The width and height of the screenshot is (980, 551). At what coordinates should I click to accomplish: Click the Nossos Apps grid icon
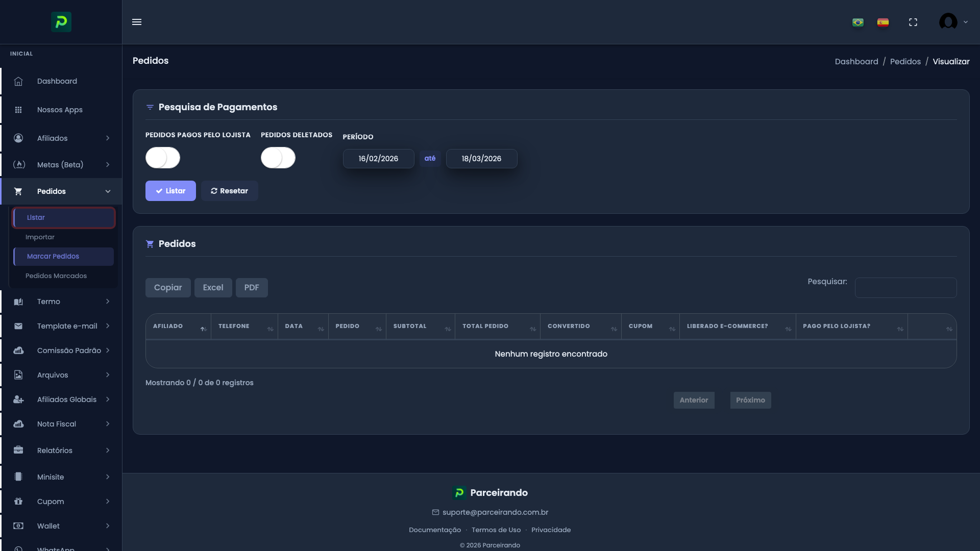coord(18,110)
